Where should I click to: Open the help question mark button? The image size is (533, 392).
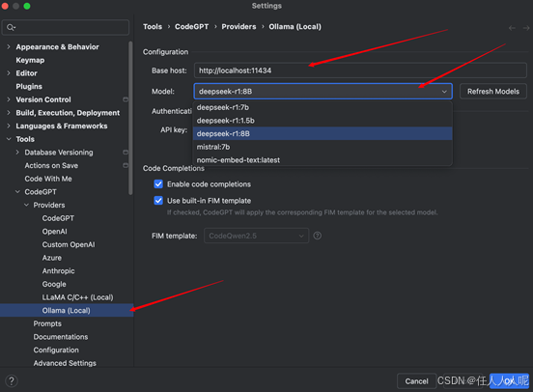click(x=12, y=380)
